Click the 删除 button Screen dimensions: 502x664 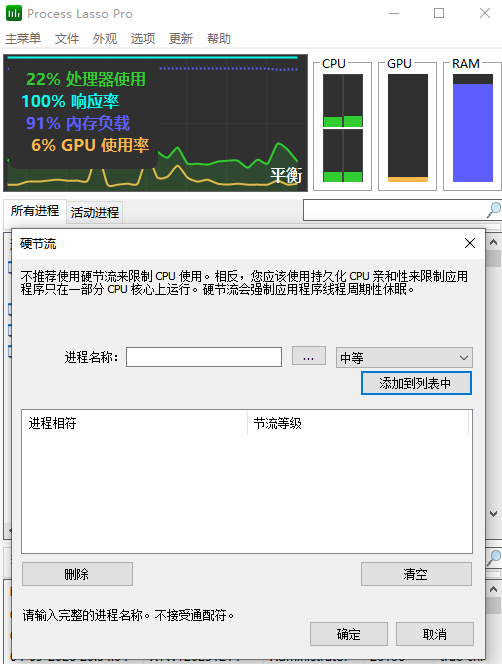(78, 574)
